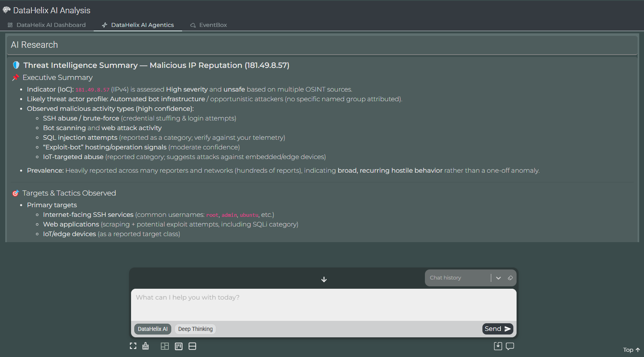Click 'Likely threat actor profile' bullet
This screenshot has width=644, height=357.
click(x=68, y=99)
